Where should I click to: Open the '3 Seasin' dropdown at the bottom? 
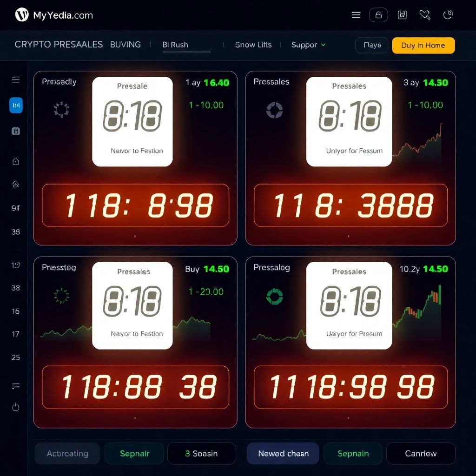click(x=201, y=453)
